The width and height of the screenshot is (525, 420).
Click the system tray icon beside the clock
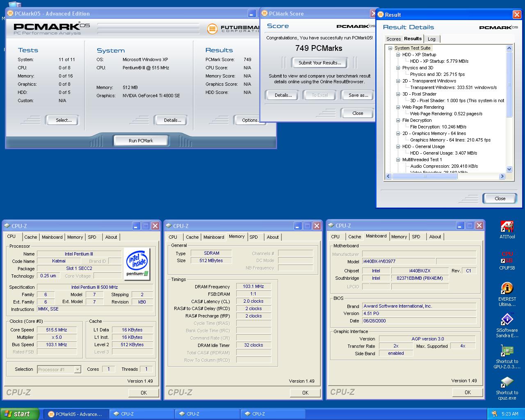[494, 414]
